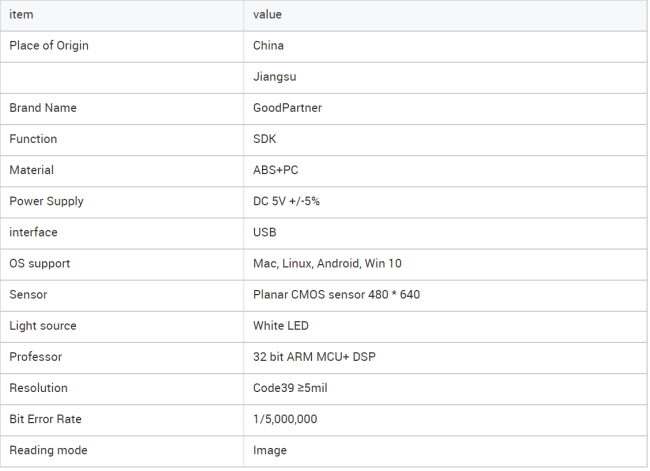Click the 'Planar CMOS sensor 480 * 640' cell
Screen dimensions: 650x471
click(445, 295)
